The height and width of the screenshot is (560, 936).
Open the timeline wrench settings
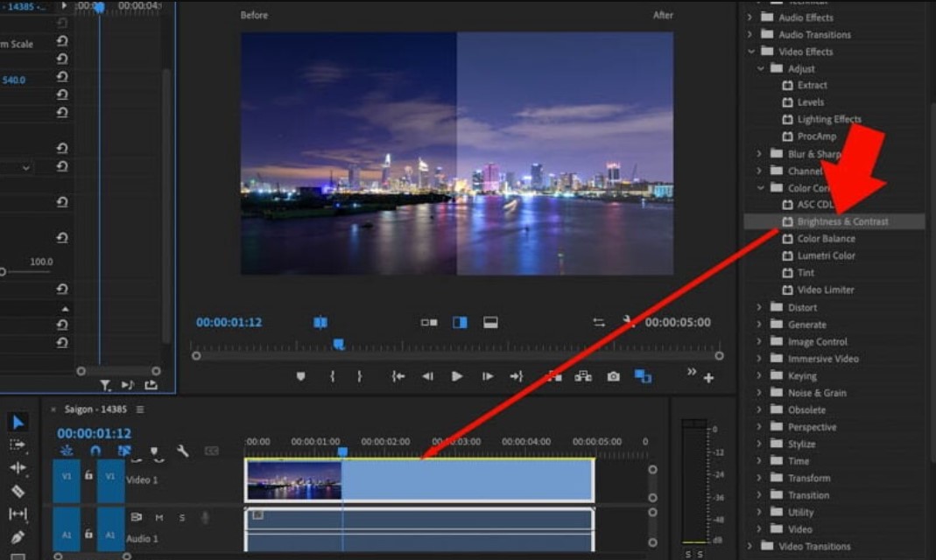(x=182, y=451)
